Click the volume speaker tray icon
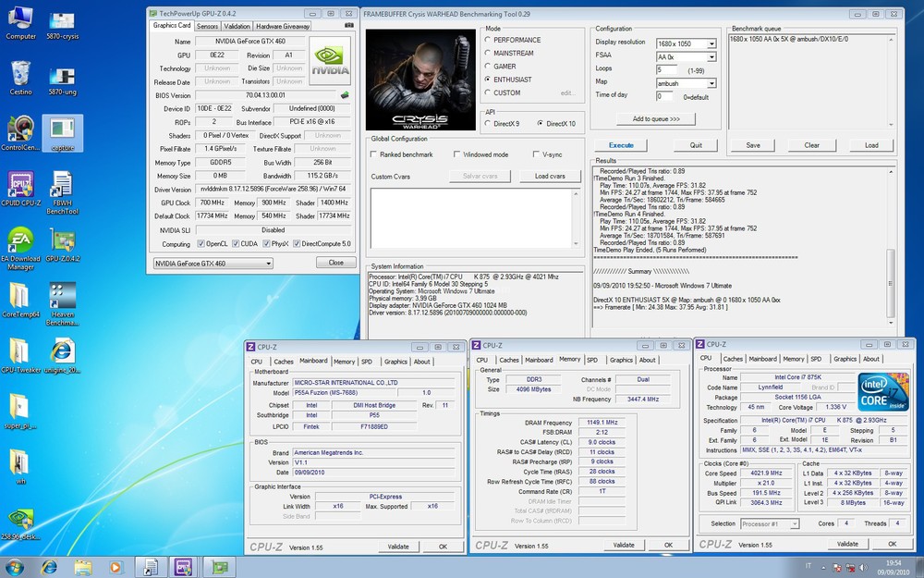Image resolution: width=924 pixels, height=578 pixels. click(x=862, y=568)
